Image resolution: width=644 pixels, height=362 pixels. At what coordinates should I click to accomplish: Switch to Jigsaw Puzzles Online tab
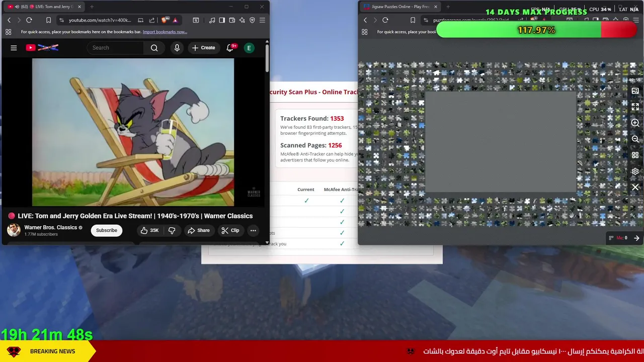click(400, 7)
